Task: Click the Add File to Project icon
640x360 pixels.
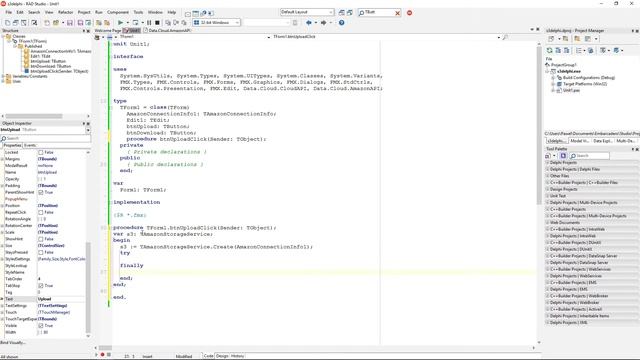Action: coord(99,23)
